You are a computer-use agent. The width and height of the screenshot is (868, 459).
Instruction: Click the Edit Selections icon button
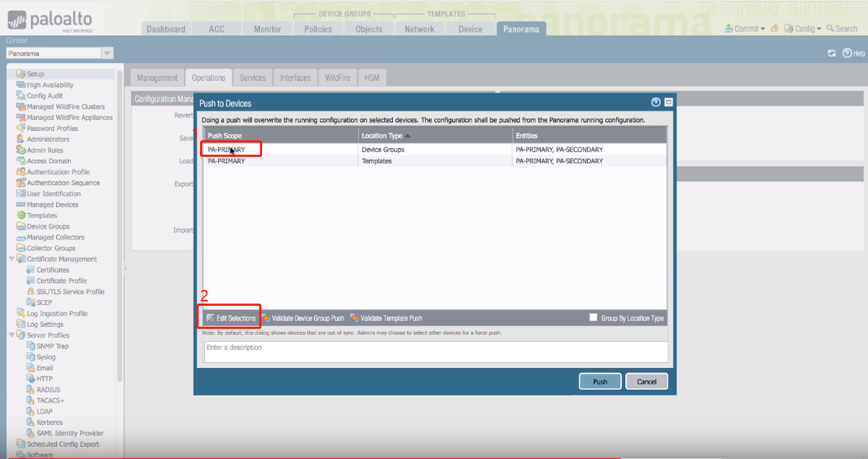click(210, 318)
